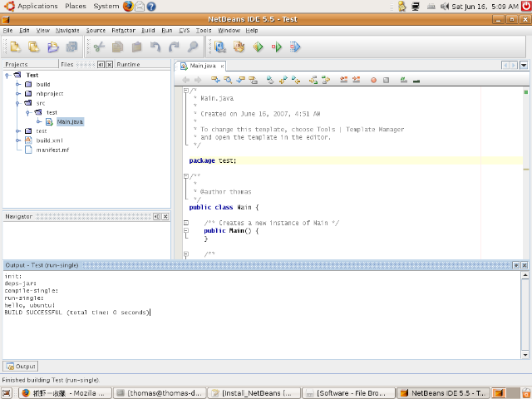
Task: Click the Shift Line Right icon
Action: (x=357, y=80)
